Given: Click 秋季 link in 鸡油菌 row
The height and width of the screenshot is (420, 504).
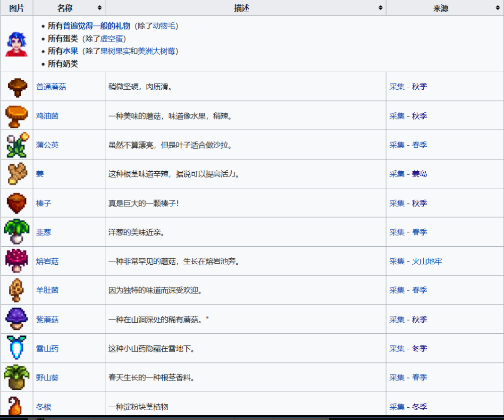Looking at the screenshot, I should (x=420, y=116).
